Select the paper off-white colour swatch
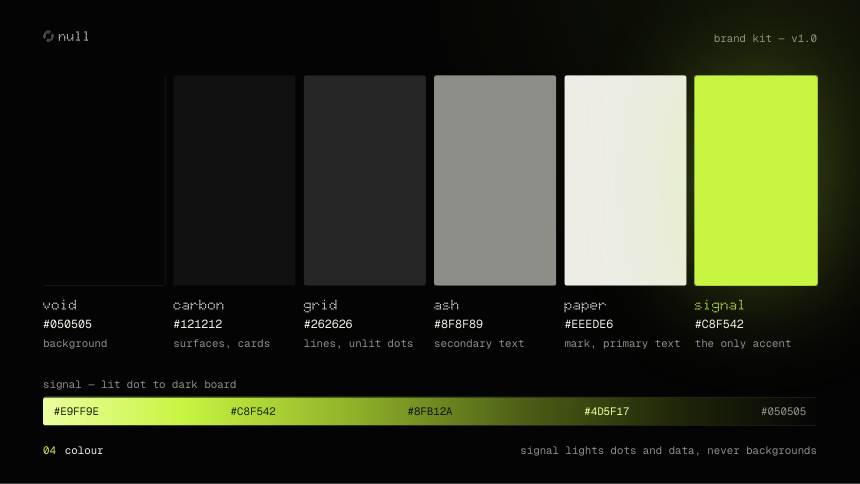The width and height of the screenshot is (860, 484). tap(625, 181)
